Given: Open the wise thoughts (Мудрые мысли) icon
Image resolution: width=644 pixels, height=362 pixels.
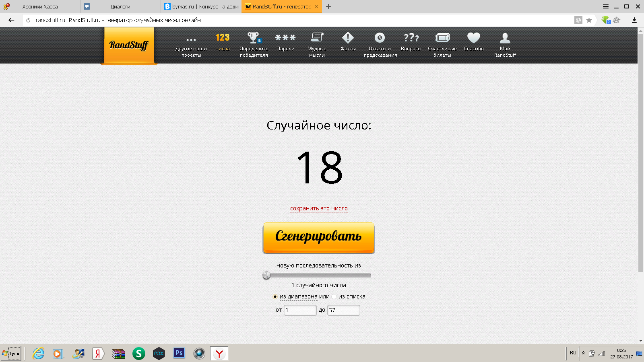Looking at the screenshot, I should 317,38.
